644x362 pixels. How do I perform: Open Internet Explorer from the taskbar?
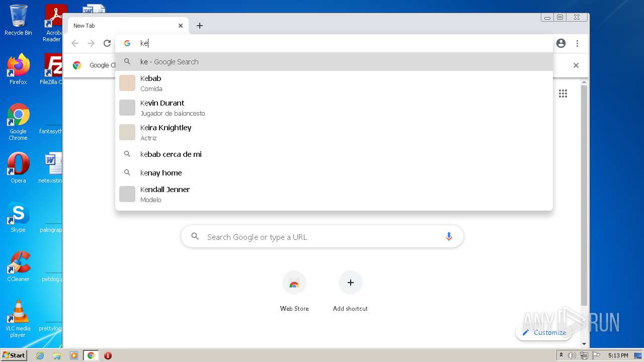pos(40,355)
